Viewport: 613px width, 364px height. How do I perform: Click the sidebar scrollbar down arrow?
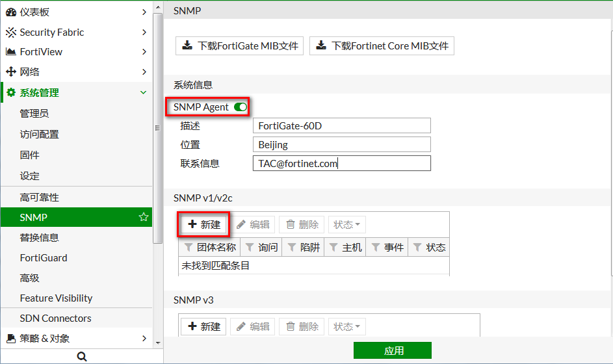tap(158, 343)
